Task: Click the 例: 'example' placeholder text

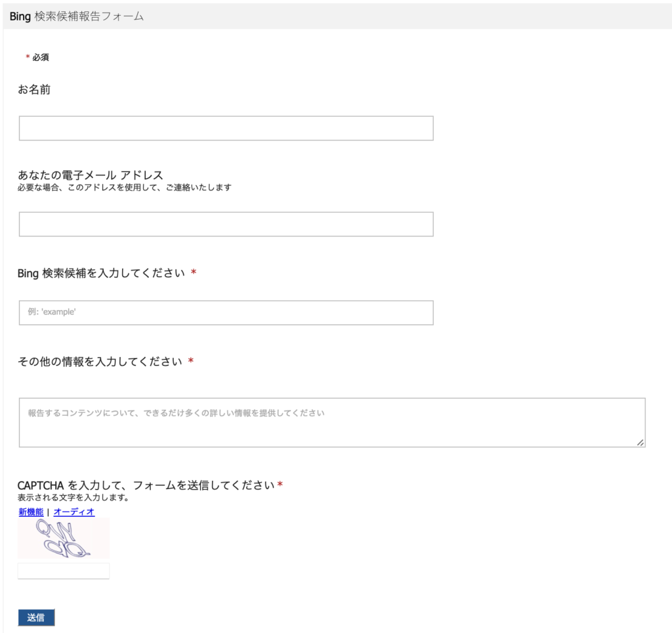Action: 51,312
